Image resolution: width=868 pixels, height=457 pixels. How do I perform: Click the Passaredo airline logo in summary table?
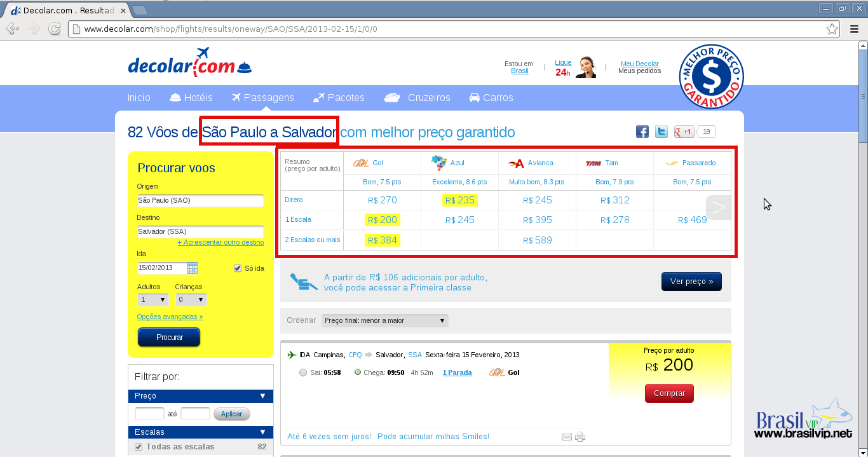click(672, 163)
